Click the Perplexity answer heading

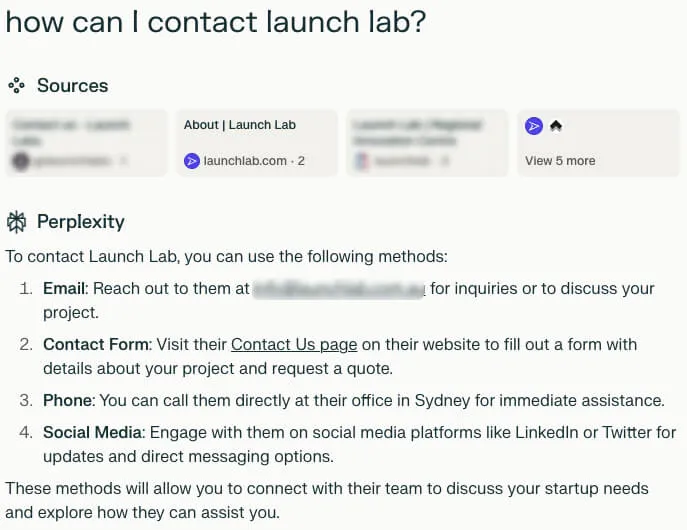tap(80, 222)
